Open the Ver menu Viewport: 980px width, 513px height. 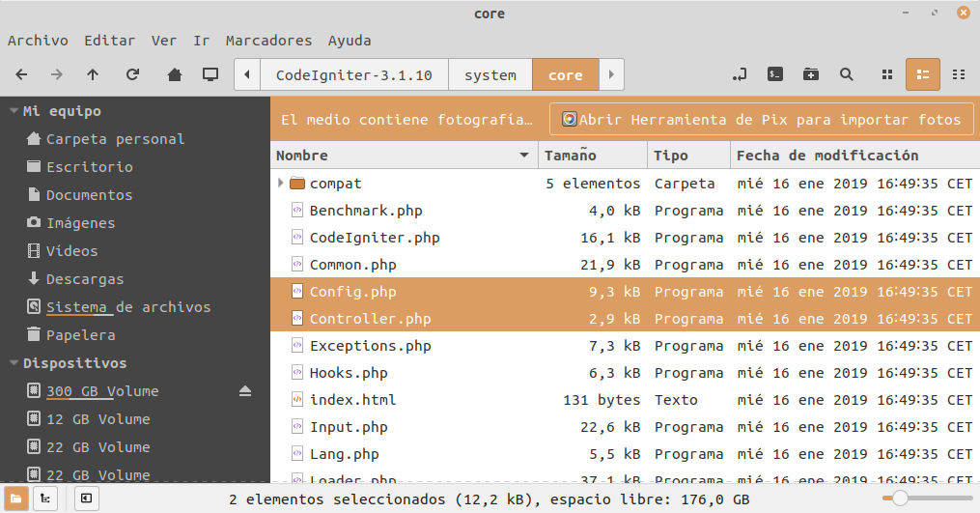164,41
